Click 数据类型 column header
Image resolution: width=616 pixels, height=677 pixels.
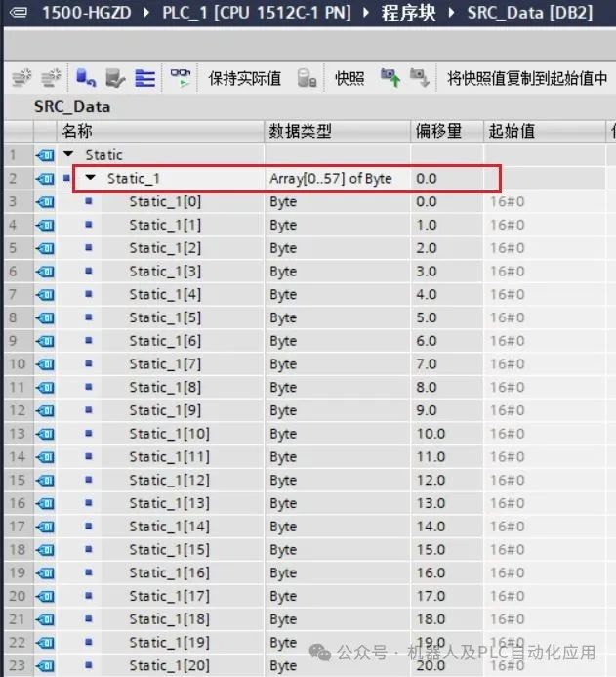pos(338,131)
